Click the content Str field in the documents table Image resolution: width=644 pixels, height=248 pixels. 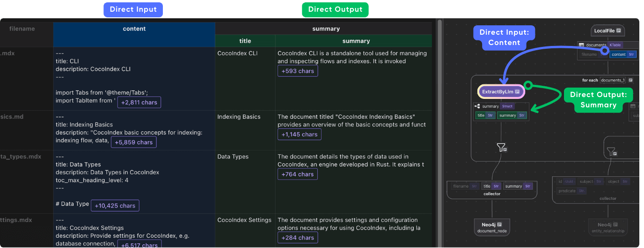pos(622,54)
